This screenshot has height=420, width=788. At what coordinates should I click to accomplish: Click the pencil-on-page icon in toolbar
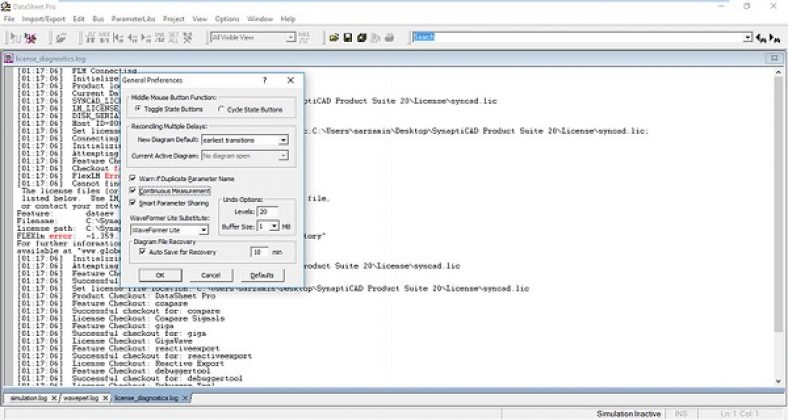[x=61, y=38]
